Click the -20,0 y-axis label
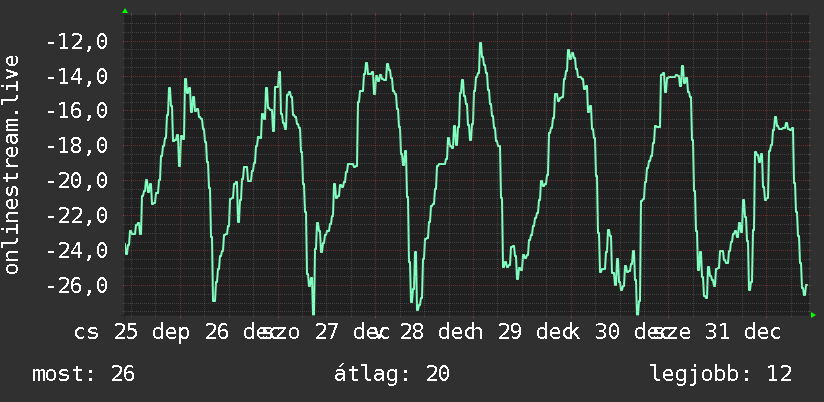The image size is (824, 402). [77, 181]
